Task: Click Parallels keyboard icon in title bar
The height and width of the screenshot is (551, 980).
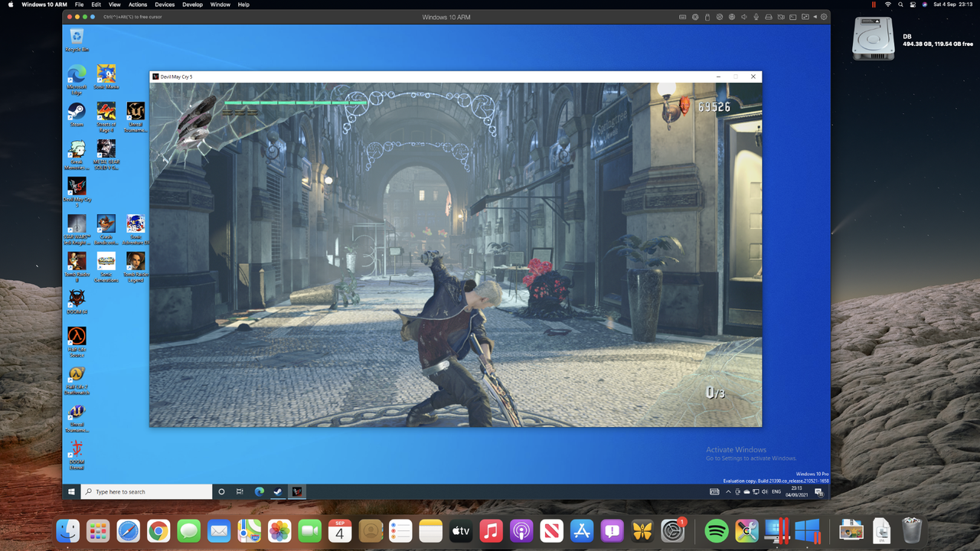Action: [682, 17]
